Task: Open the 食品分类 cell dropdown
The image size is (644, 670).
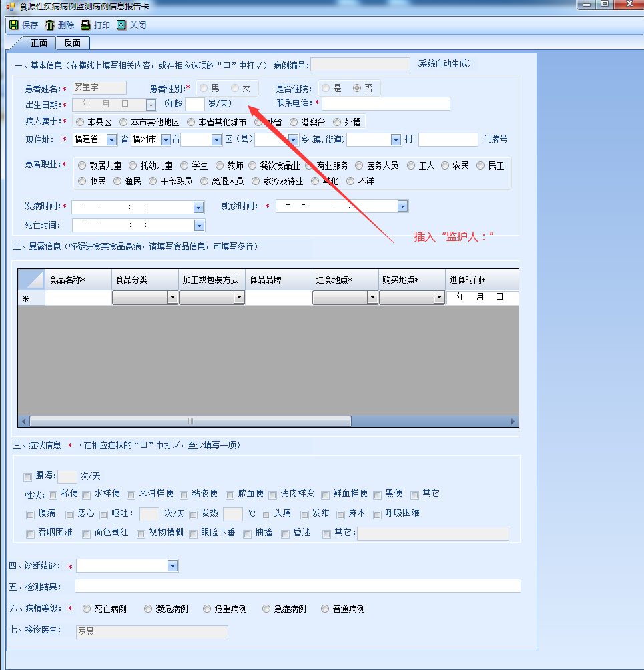Action: pyautogui.click(x=172, y=298)
